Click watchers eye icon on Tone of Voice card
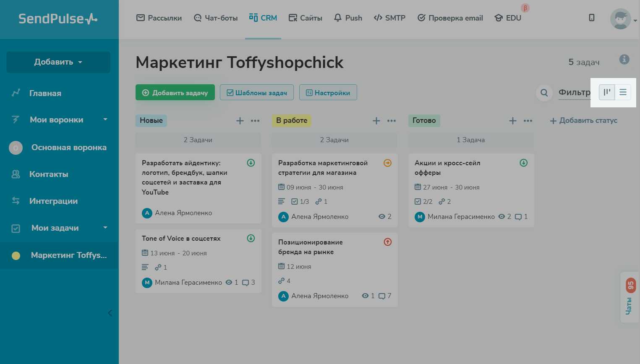Viewport: 640px width, 364px height. point(229,283)
